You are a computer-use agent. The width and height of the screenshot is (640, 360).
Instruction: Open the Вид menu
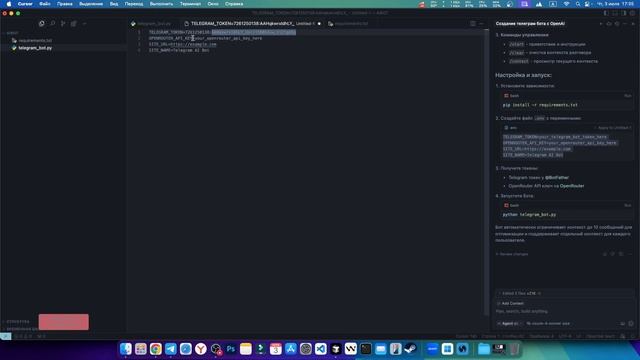(x=114, y=4)
